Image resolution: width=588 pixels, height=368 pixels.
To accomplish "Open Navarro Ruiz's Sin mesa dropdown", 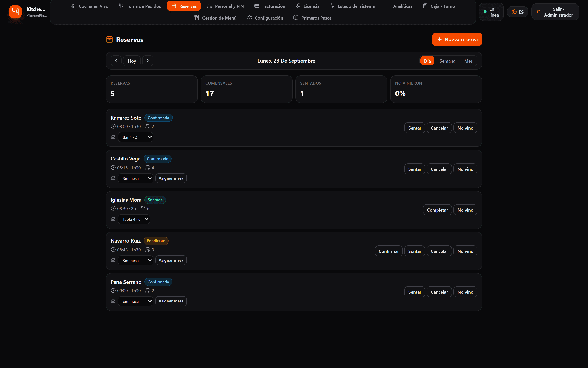I will pyautogui.click(x=136, y=260).
